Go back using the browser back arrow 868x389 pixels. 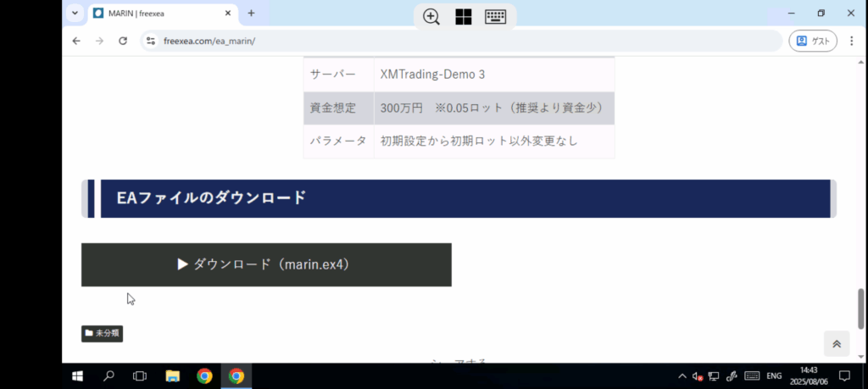[x=76, y=41]
